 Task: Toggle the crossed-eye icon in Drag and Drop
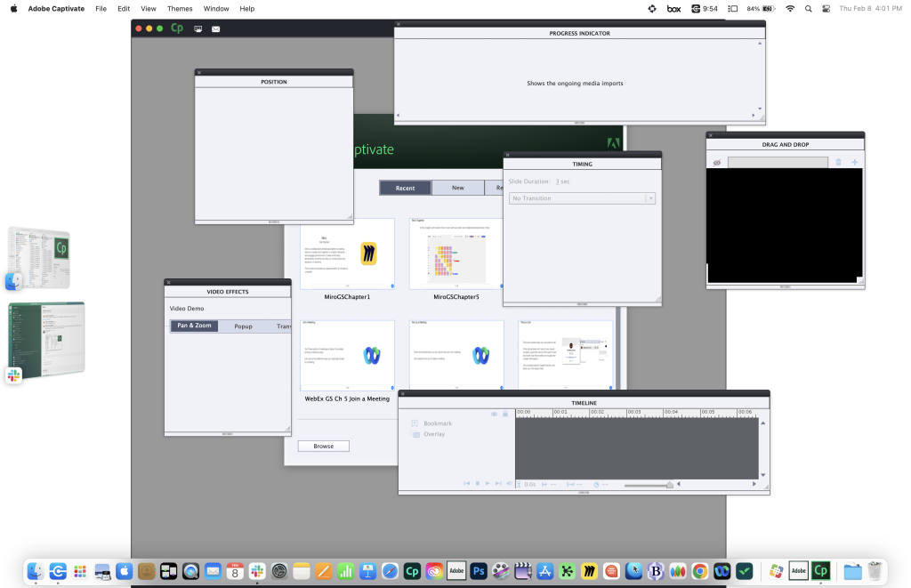point(717,163)
